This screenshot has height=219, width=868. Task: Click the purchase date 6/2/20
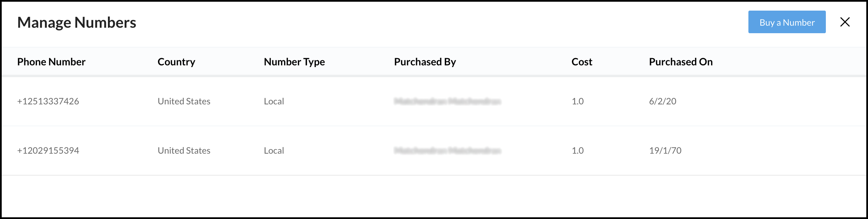[662, 101]
